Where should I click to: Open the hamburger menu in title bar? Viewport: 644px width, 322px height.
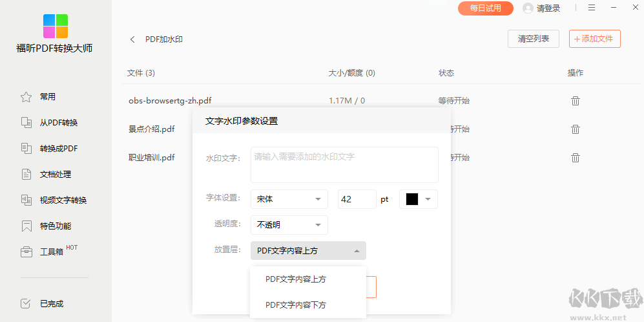click(x=592, y=8)
